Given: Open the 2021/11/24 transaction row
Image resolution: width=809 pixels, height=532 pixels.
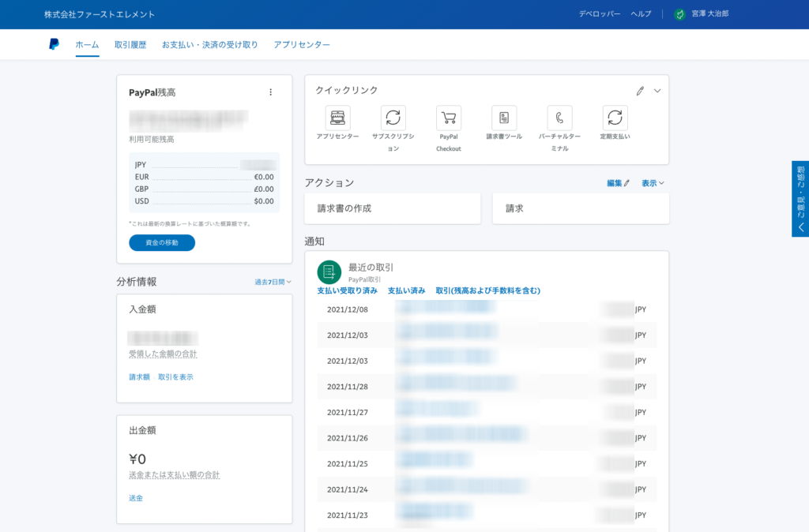Looking at the screenshot, I should pos(487,489).
